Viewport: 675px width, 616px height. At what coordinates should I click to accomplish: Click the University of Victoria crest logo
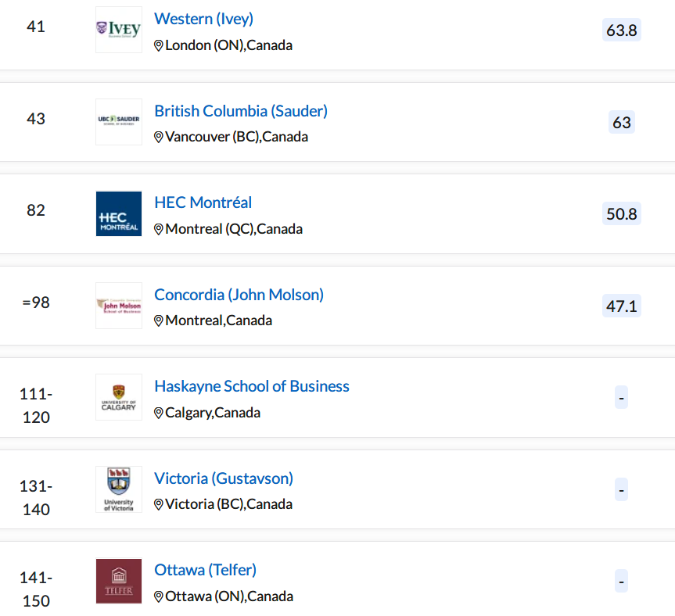click(x=119, y=489)
